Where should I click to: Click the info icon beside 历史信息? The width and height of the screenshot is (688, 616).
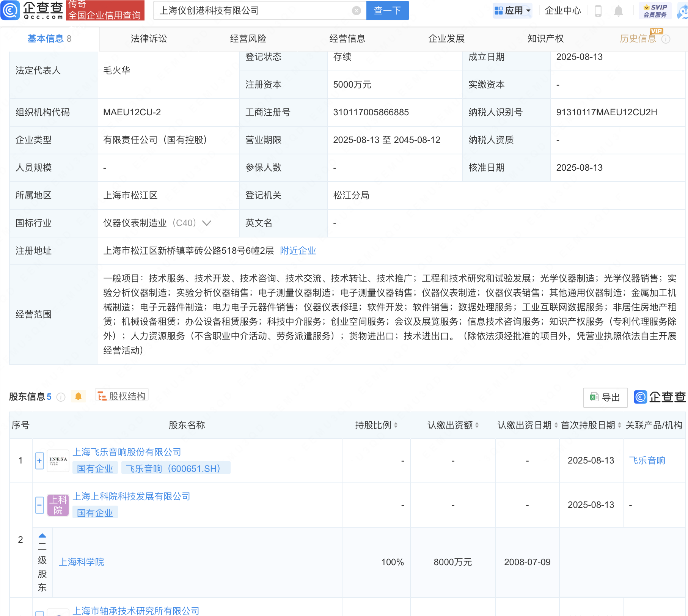coord(666,39)
